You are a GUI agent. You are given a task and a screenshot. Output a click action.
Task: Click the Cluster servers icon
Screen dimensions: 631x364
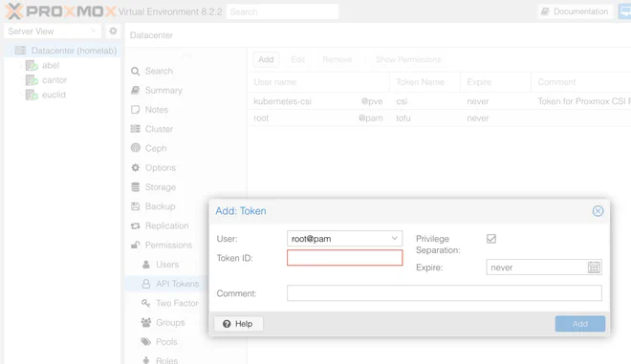(x=135, y=129)
